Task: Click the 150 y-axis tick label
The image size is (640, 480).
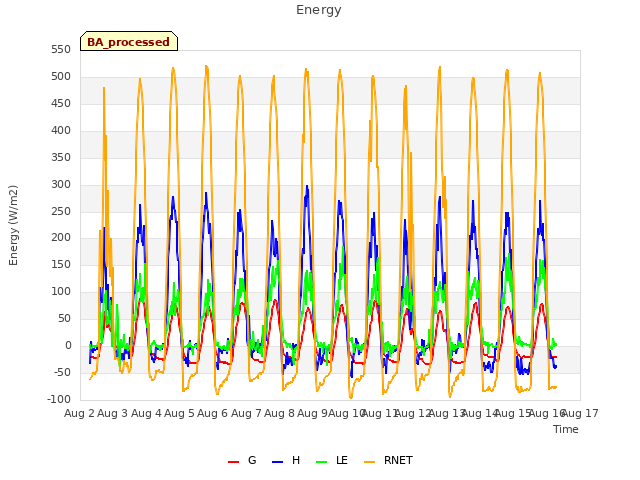Action: [61, 264]
